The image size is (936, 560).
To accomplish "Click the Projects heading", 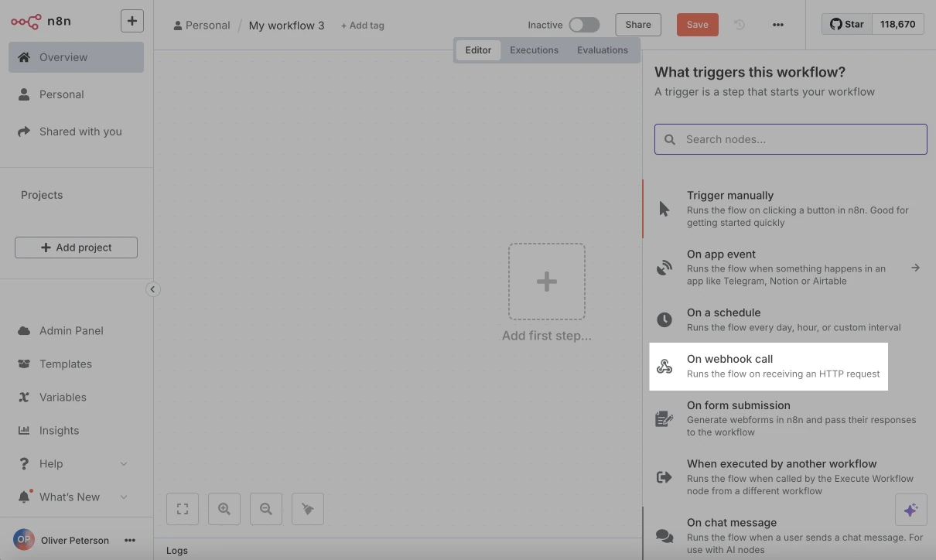I will 42,195.
